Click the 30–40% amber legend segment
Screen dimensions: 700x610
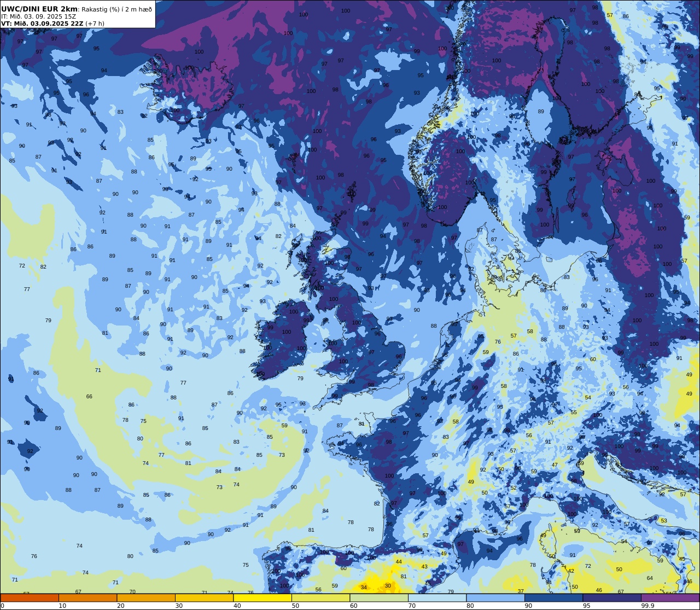tap(204, 598)
